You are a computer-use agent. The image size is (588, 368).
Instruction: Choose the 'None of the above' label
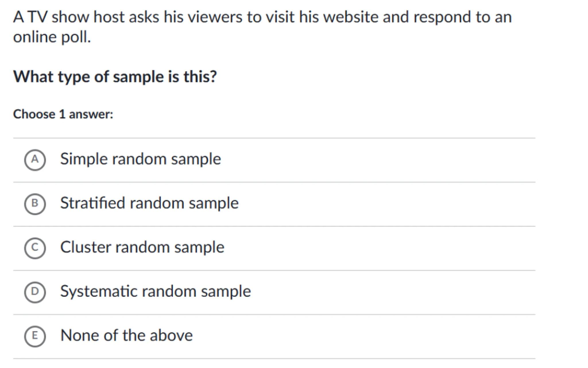[126, 336]
